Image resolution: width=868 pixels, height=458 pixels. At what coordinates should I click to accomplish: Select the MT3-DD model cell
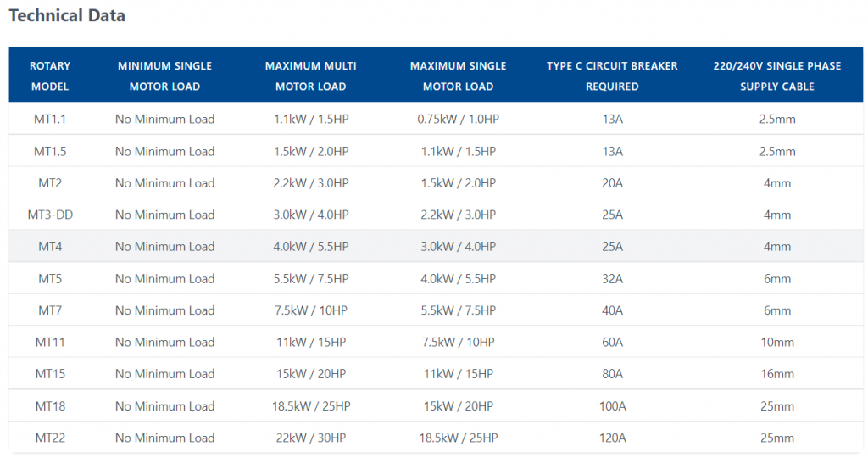click(x=50, y=215)
